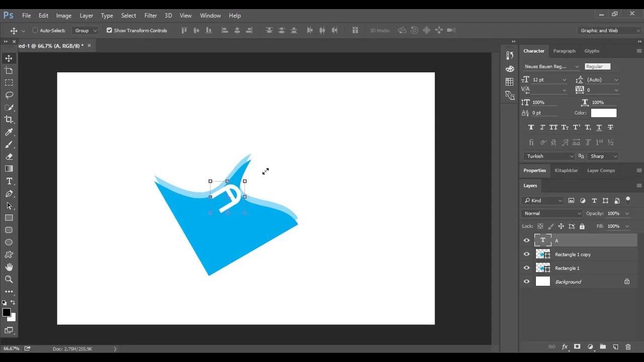Expand the Turkish language dropdown
644x362 pixels.
click(549, 156)
